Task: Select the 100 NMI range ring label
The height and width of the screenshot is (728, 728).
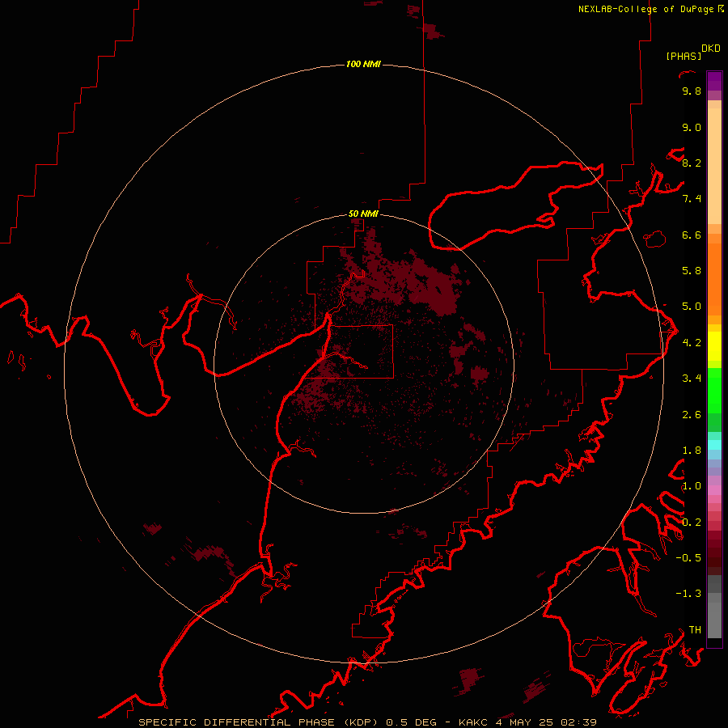Action: [x=363, y=64]
